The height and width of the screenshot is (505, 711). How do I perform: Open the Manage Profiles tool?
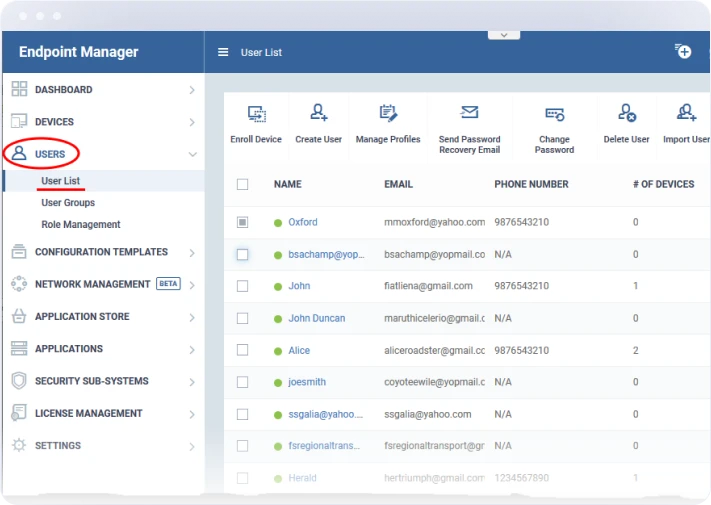pos(388,113)
